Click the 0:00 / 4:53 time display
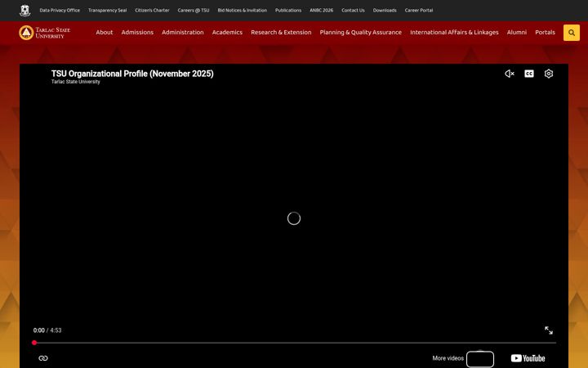Image resolution: width=588 pixels, height=368 pixels. pos(47,330)
